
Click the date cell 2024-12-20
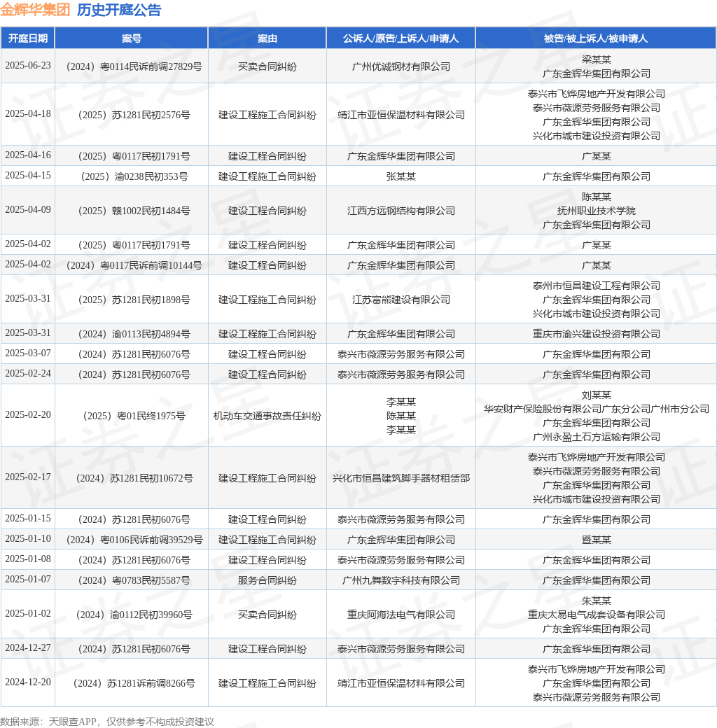tap(28, 682)
